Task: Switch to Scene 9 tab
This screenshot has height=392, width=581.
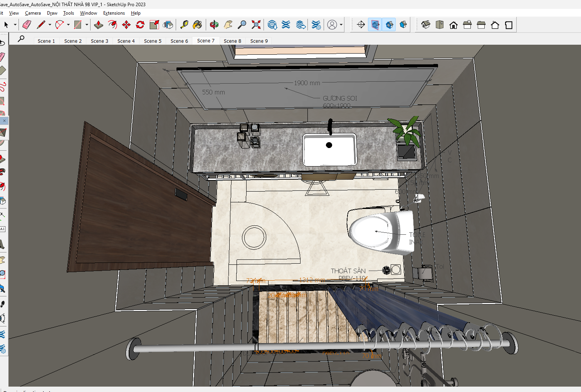Action: pyautogui.click(x=259, y=41)
